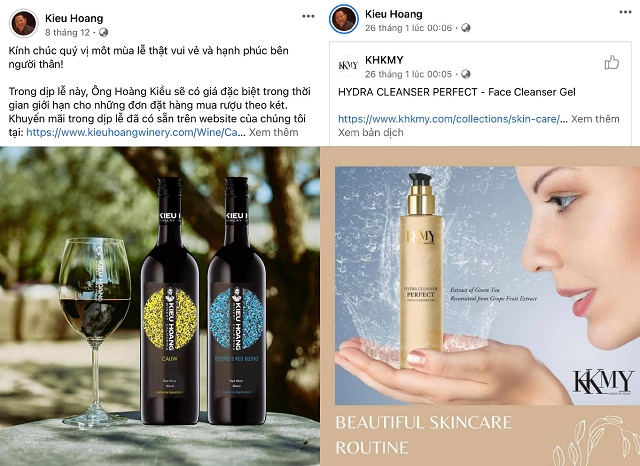View the wine bottles photo

[x=160, y=306]
